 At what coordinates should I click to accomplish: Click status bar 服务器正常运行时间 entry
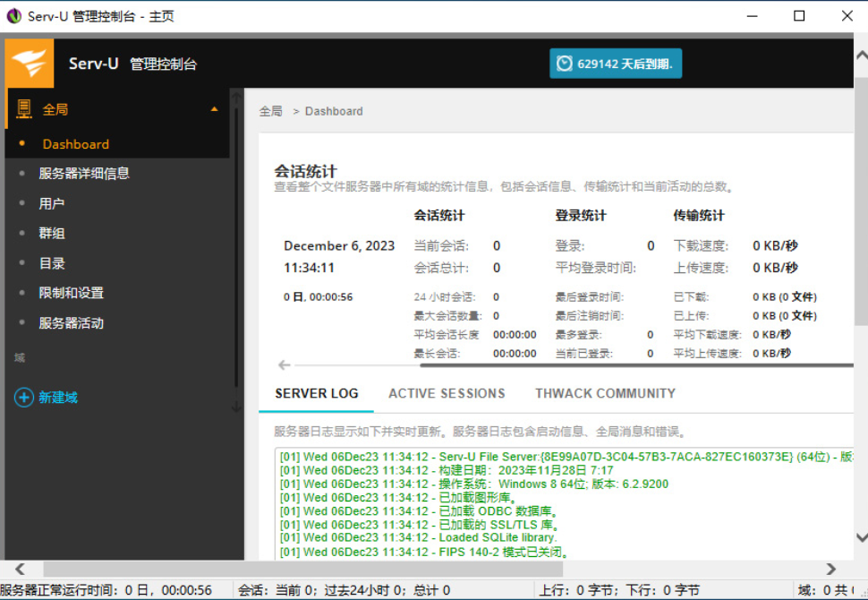106,590
